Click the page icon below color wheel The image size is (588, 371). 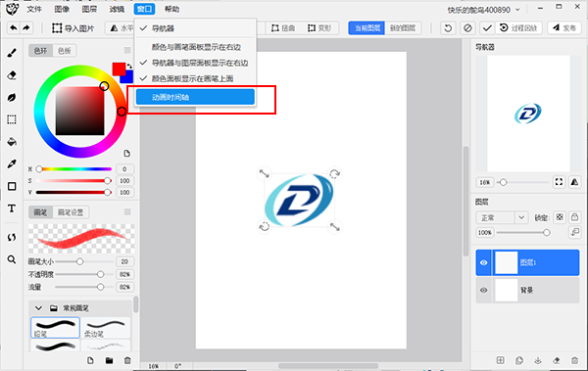tap(126, 154)
